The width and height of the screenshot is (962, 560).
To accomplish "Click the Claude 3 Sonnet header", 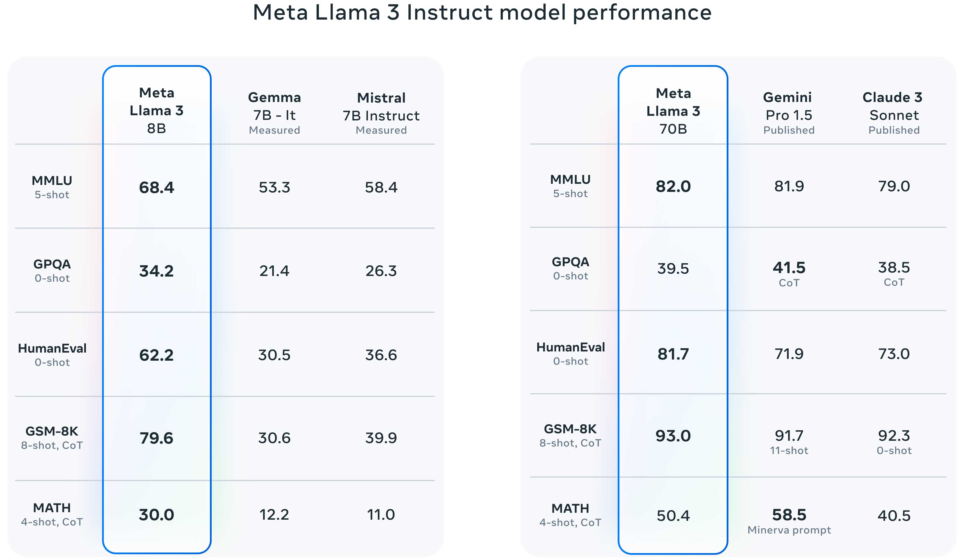I will tap(893, 113).
